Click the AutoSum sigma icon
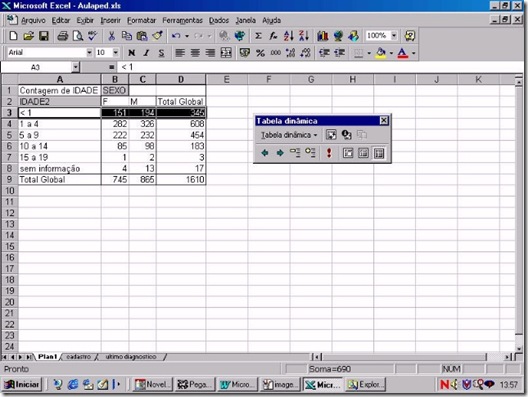 point(258,36)
